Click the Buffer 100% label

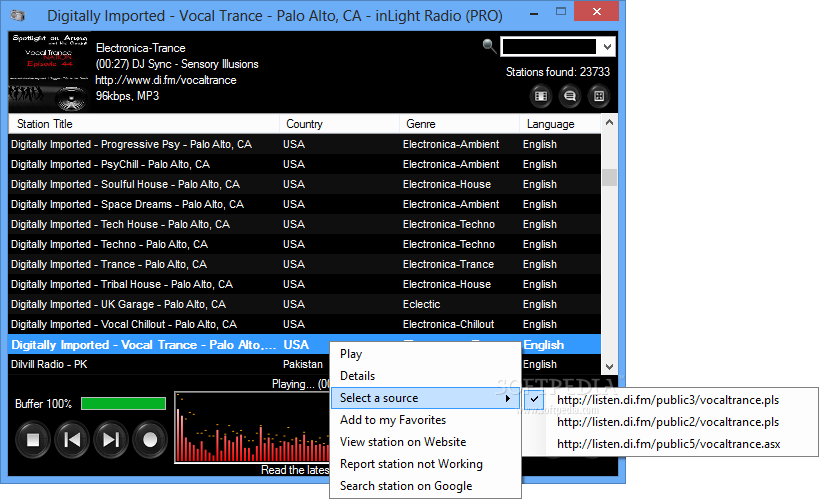click(43, 404)
